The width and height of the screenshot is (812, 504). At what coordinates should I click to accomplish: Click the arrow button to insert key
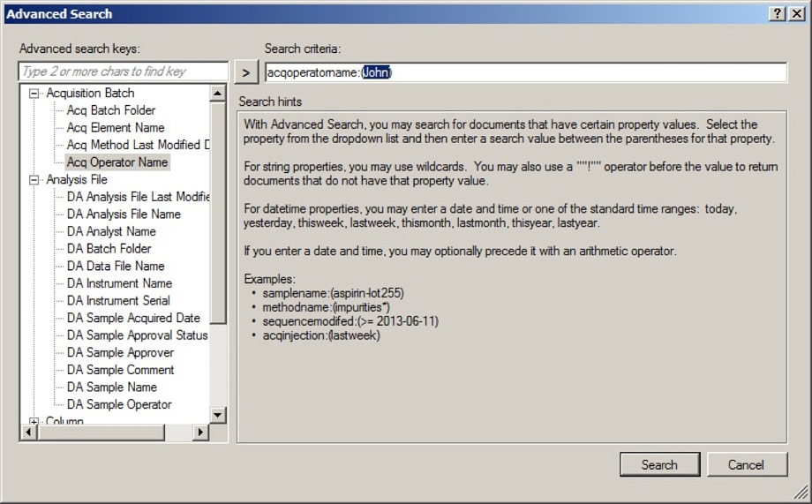247,72
